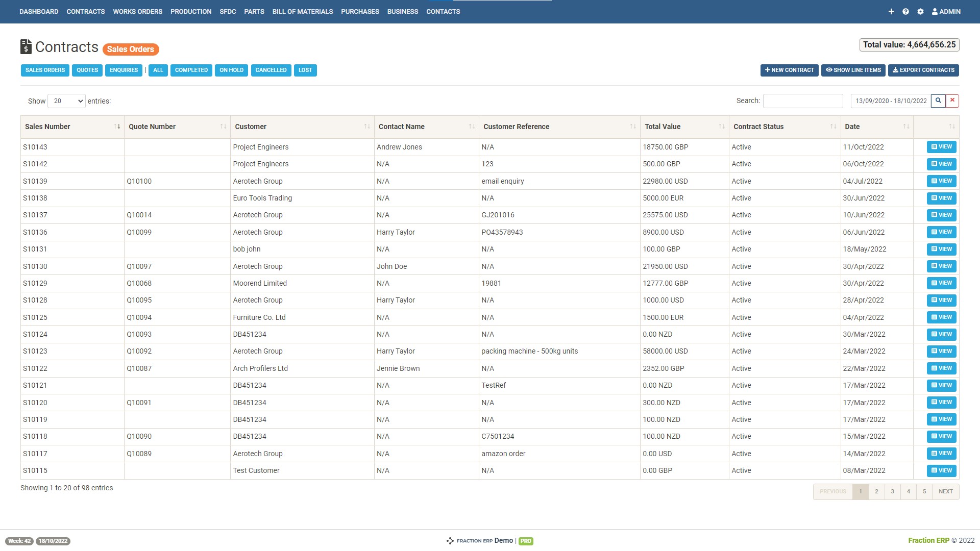
Task: Click the NEW CONTRACT button
Action: [x=789, y=70]
